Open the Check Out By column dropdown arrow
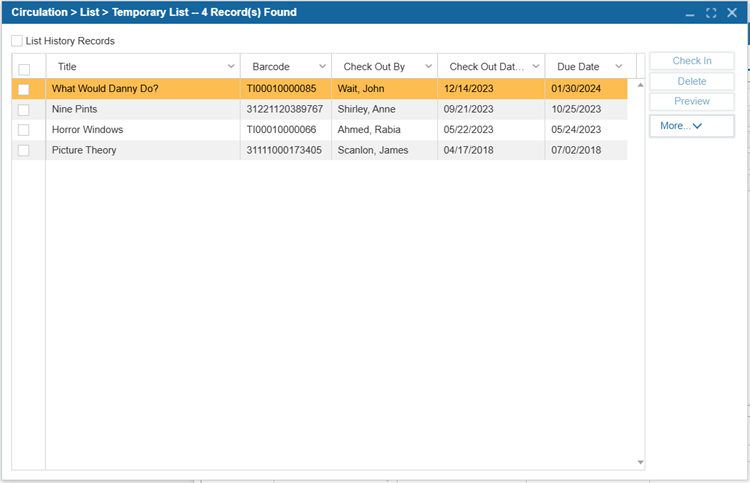Viewport: 750px width, 483px height. pos(429,66)
